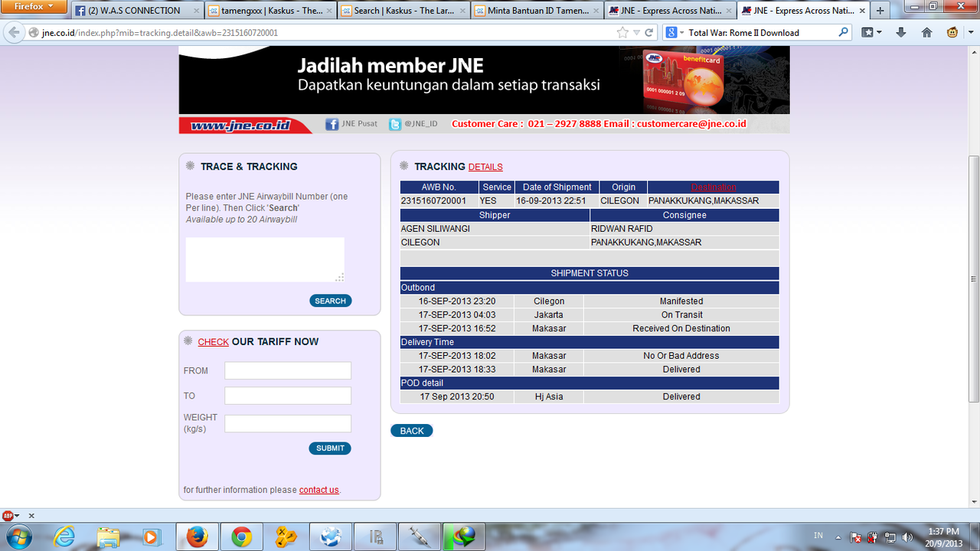Click the contact us link
Screen dimensions: 980x551
point(318,490)
